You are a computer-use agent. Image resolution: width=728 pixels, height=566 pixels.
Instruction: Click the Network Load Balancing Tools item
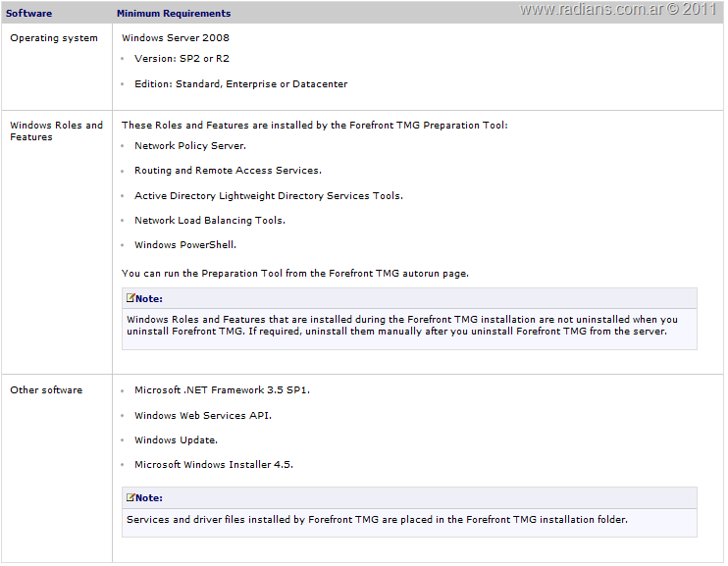click(210, 221)
